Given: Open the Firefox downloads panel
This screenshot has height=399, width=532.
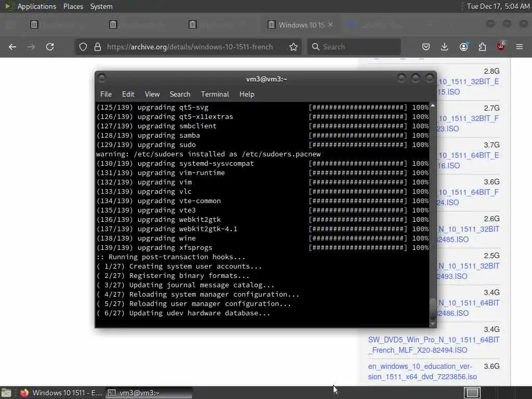Looking at the screenshot, I should (x=445, y=47).
